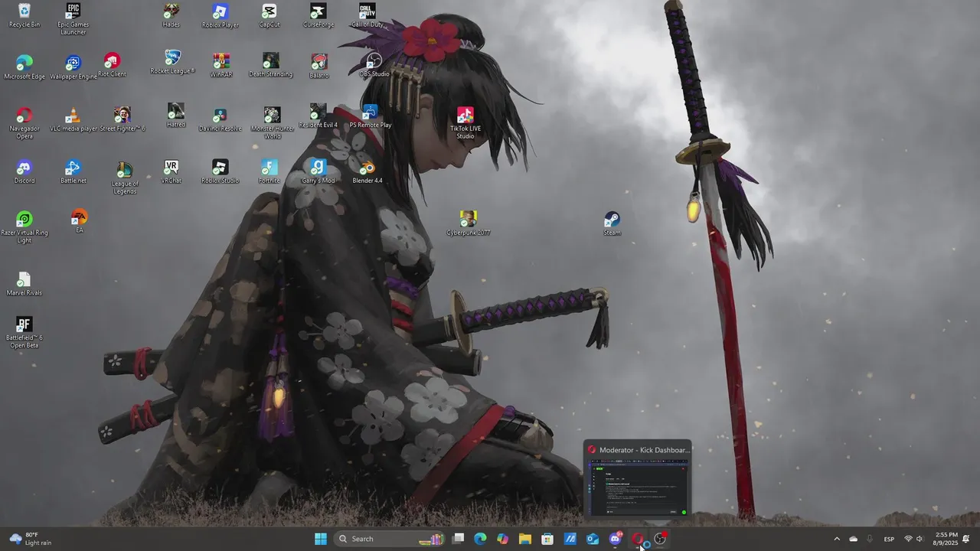Viewport: 980px width, 551px height.
Task: Open the Moderator - Kick Dashboard preview thumbnail
Action: click(x=638, y=479)
